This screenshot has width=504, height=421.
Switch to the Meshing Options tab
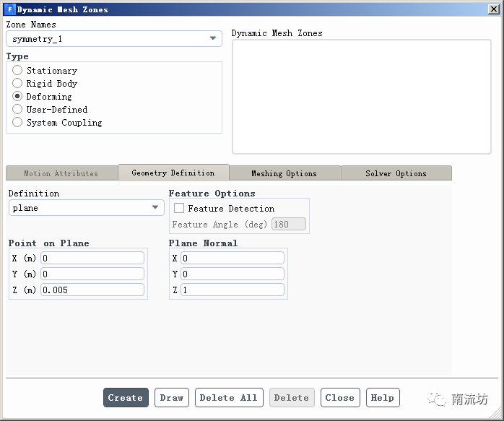click(x=284, y=173)
